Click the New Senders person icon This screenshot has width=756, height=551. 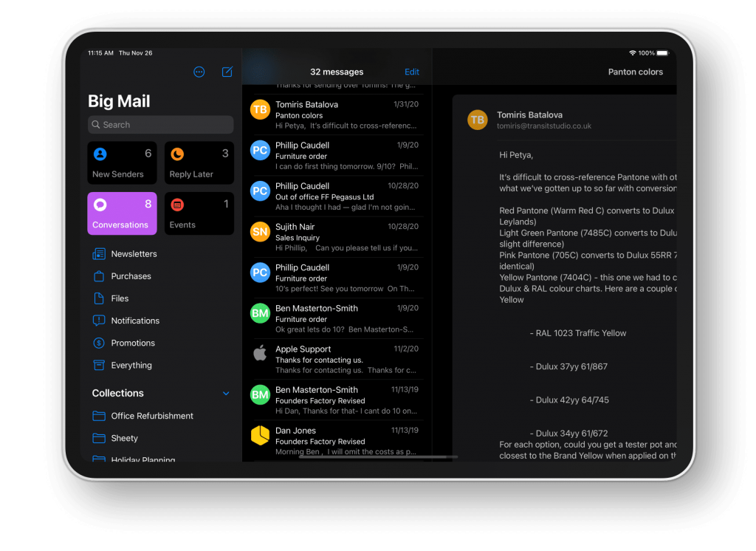point(100,154)
